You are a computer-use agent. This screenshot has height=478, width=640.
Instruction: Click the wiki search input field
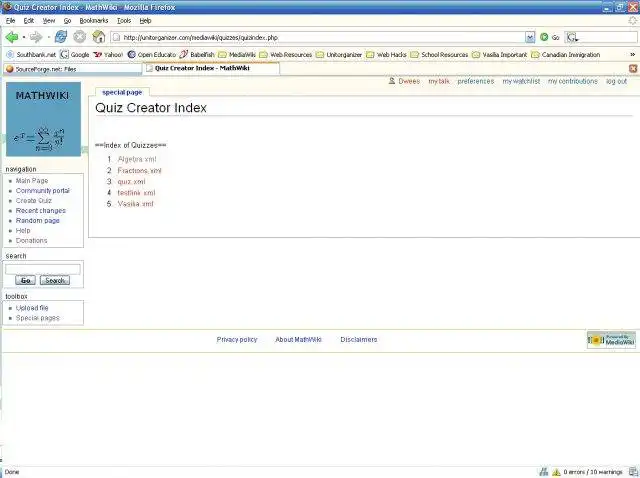(43, 269)
